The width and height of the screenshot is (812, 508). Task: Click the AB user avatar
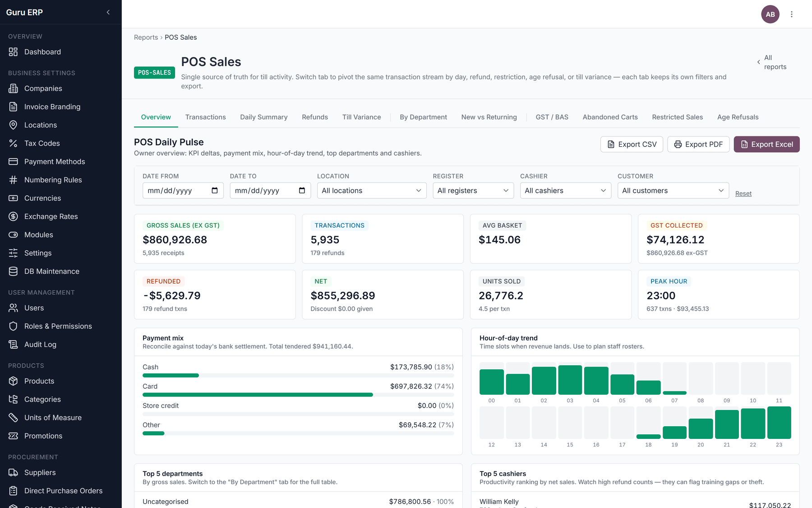(x=770, y=14)
